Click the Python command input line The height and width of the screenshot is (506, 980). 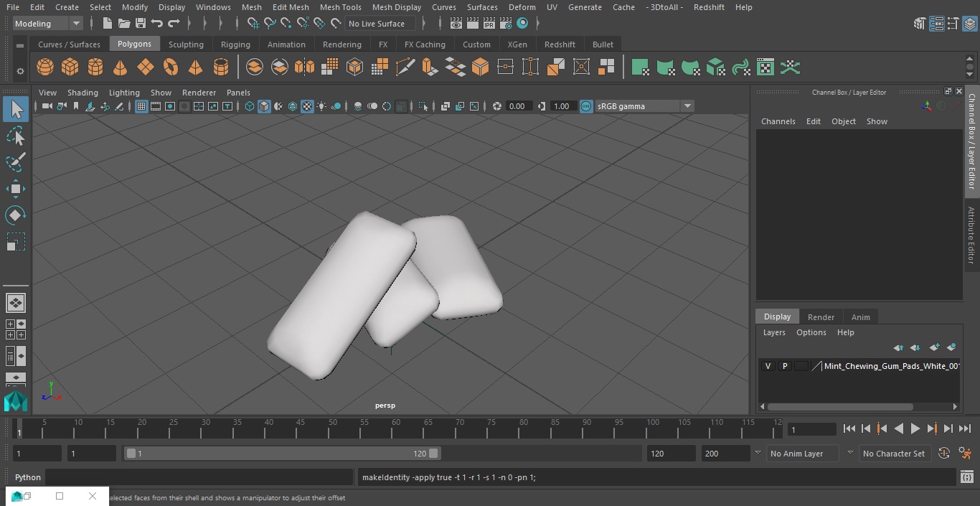[x=199, y=477]
